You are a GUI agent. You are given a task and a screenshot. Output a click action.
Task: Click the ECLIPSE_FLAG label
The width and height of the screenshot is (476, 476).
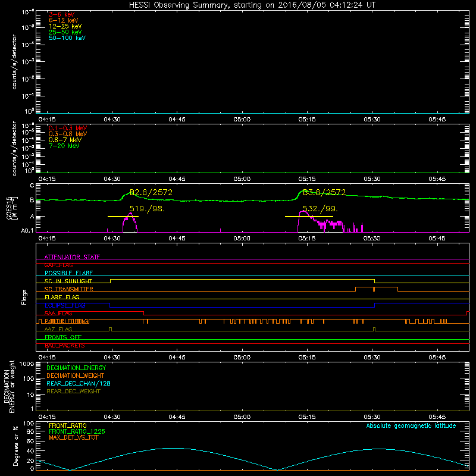tap(65, 305)
